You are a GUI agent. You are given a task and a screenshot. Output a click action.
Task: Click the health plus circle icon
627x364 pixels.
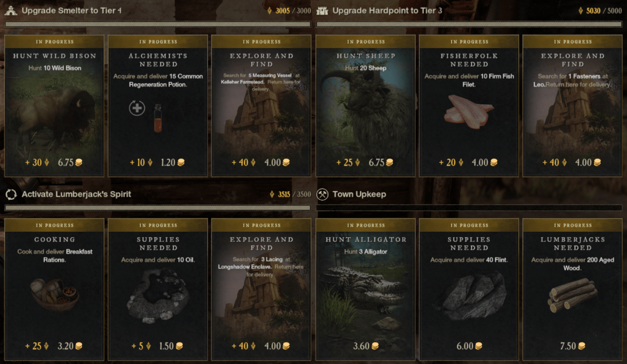[137, 108]
